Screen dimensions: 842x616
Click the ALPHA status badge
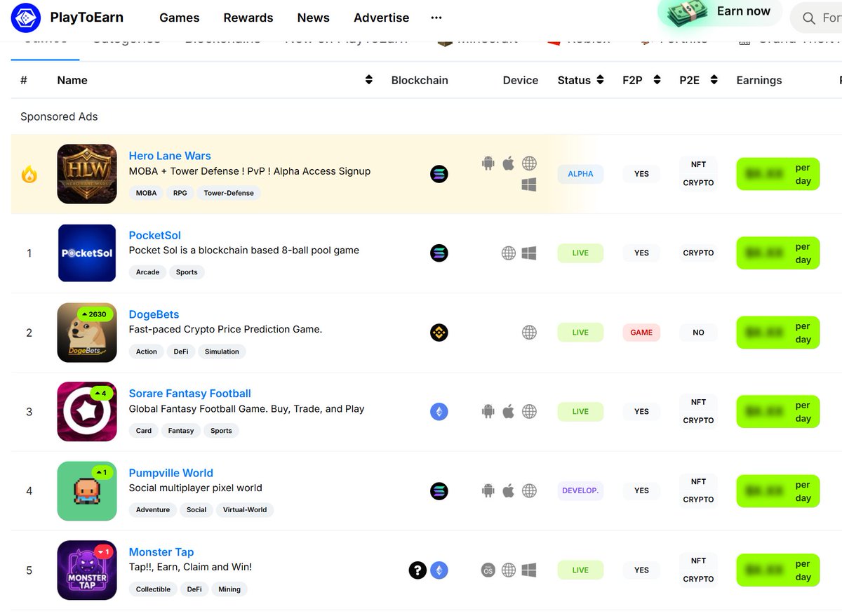(x=580, y=174)
